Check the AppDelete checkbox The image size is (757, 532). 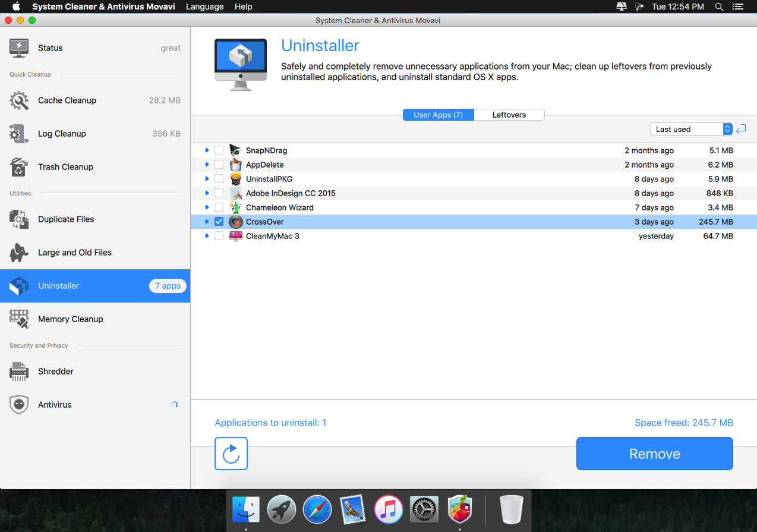pos(219,165)
